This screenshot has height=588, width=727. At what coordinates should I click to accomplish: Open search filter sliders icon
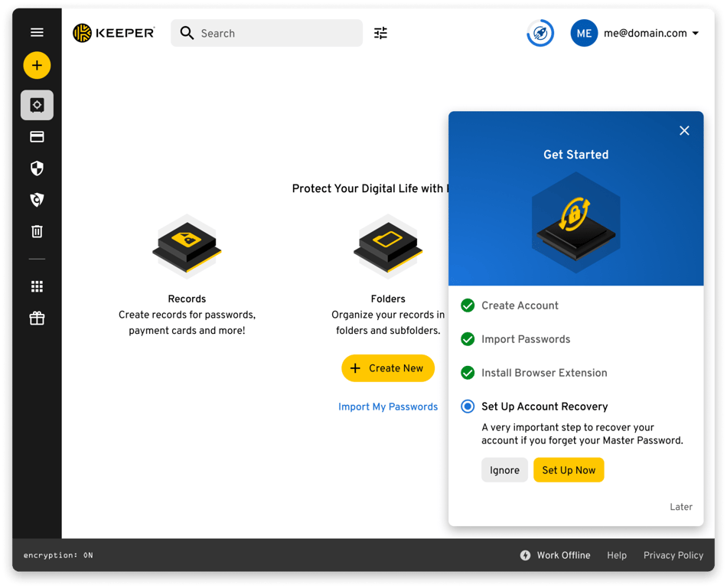(x=380, y=33)
